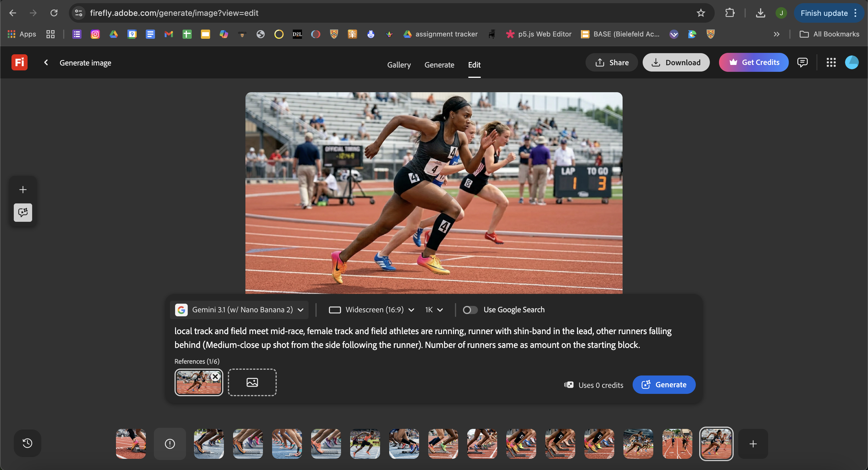The width and height of the screenshot is (868, 470).
Task: Remove the reference image thumbnail
Action: (215, 377)
